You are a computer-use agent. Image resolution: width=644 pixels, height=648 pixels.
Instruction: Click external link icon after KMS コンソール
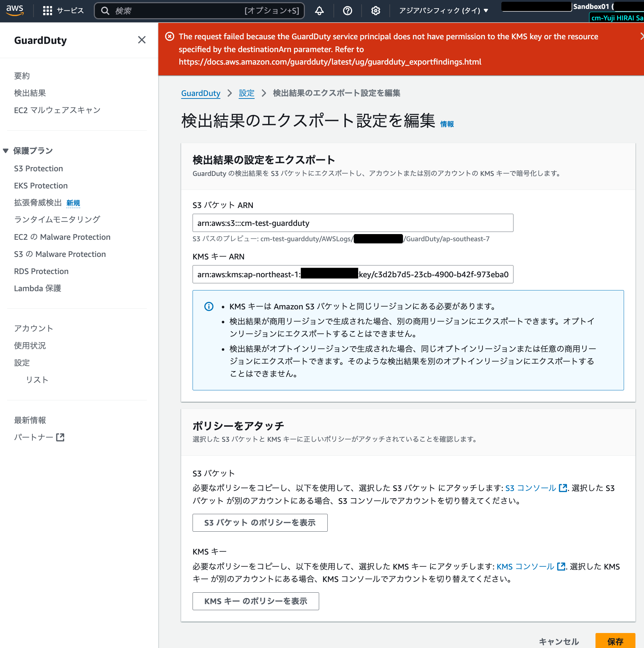tap(561, 566)
